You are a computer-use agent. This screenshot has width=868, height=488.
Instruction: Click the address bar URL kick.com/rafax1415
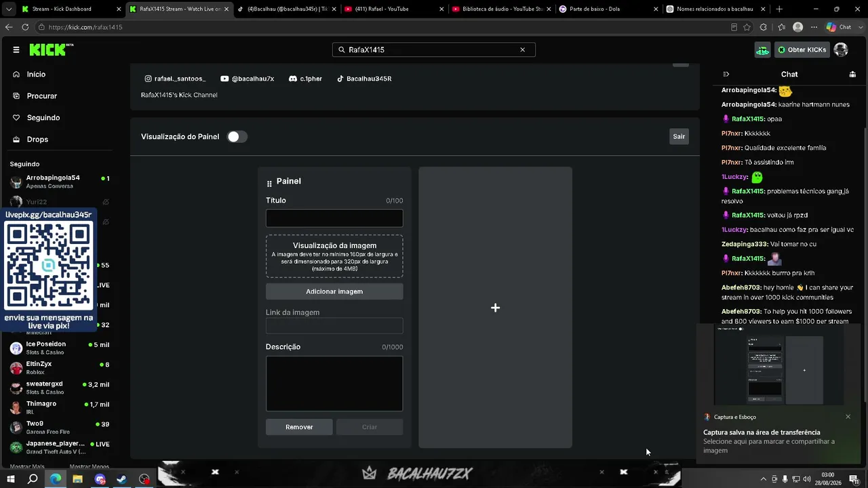click(85, 27)
